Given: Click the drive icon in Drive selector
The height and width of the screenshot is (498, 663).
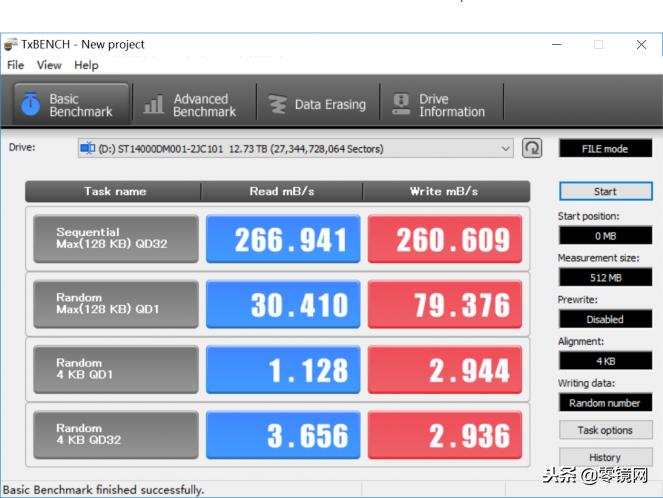Looking at the screenshot, I should pyautogui.click(x=88, y=149).
